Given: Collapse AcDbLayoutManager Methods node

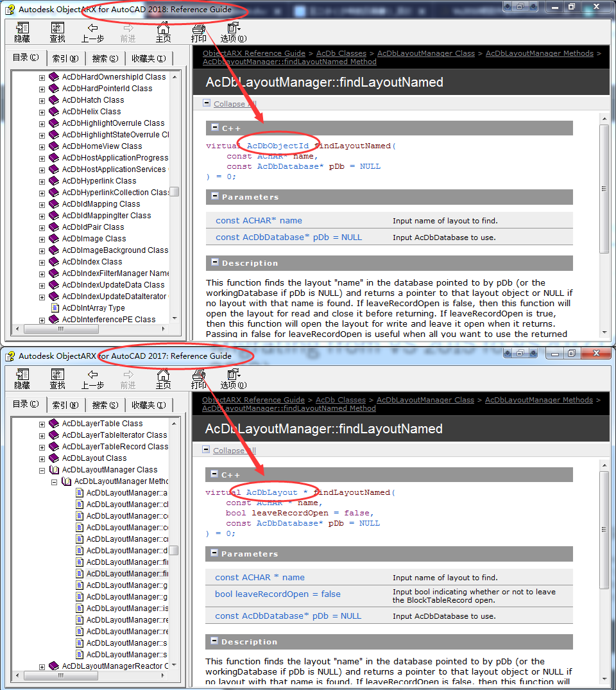Looking at the screenshot, I should pyautogui.click(x=54, y=482).
